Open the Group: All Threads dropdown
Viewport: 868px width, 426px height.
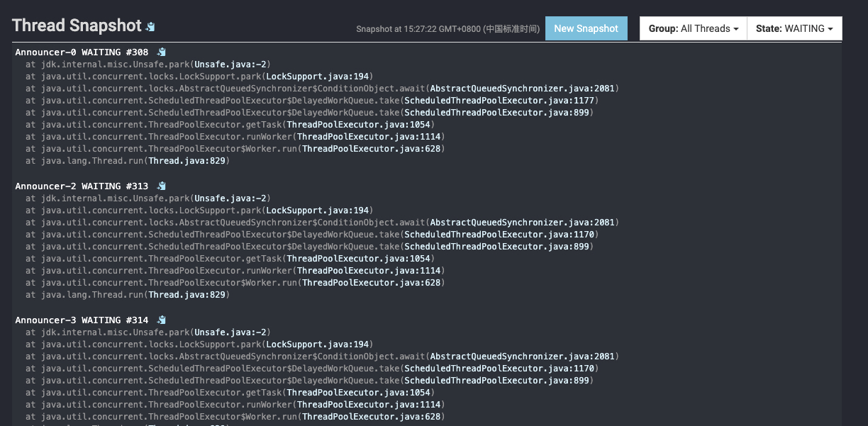click(x=692, y=28)
